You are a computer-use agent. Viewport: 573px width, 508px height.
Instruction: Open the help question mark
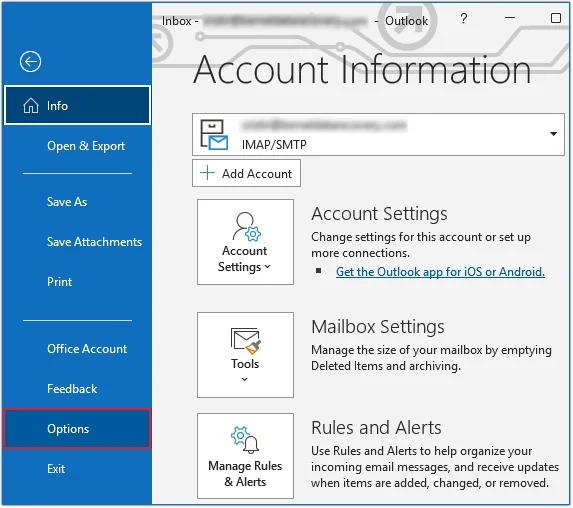pyautogui.click(x=464, y=18)
